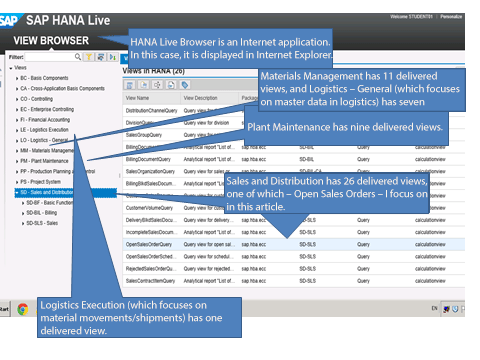Click the cross-reference icon in views toolbar
Image resolution: width=480 pixels, height=360 pixels.
(x=157, y=85)
